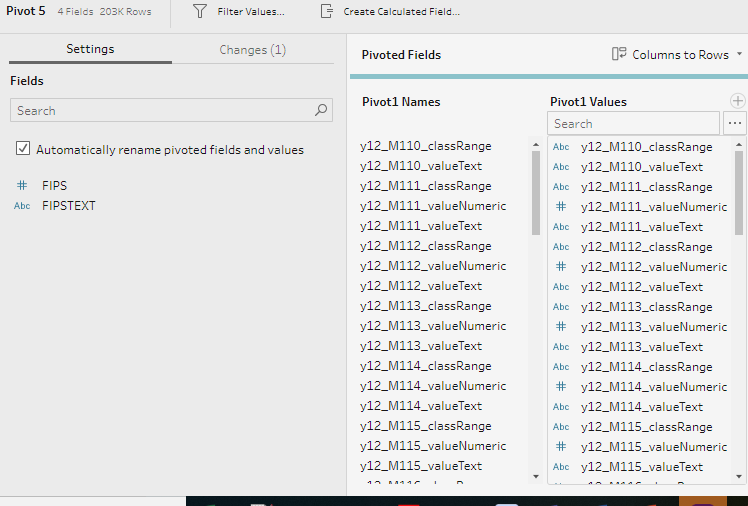Switch to the Settings tab
This screenshot has width=748, height=506.
pyautogui.click(x=90, y=49)
